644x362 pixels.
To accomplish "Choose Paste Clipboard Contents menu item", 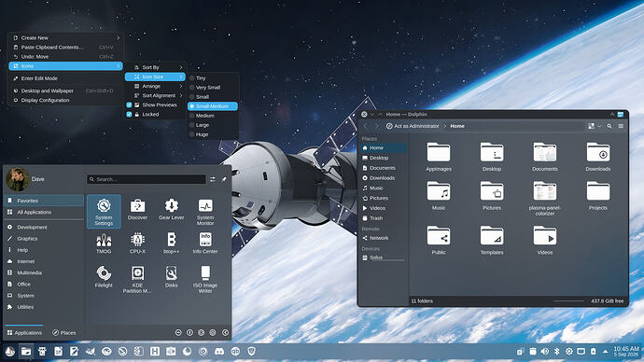I will coord(65,48).
